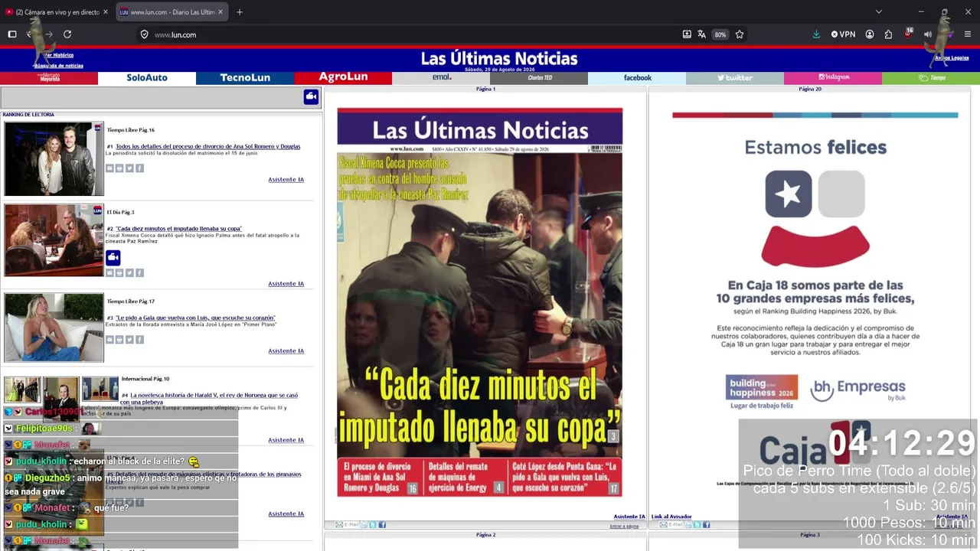Open the emol. section
The image size is (980, 551).
pos(441,78)
